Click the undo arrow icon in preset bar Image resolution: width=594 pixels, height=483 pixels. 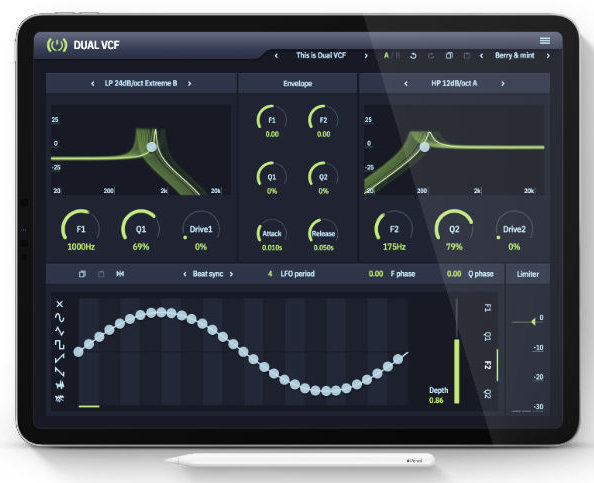click(413, 56)
